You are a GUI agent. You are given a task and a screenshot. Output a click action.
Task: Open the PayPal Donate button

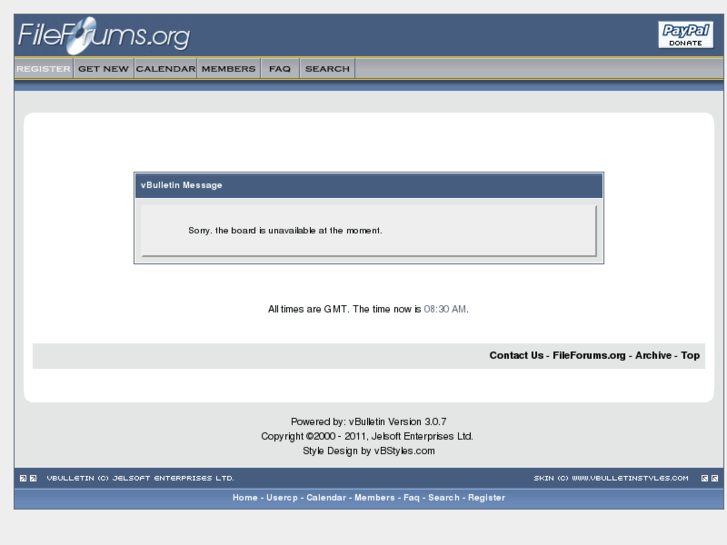(686, 35)
